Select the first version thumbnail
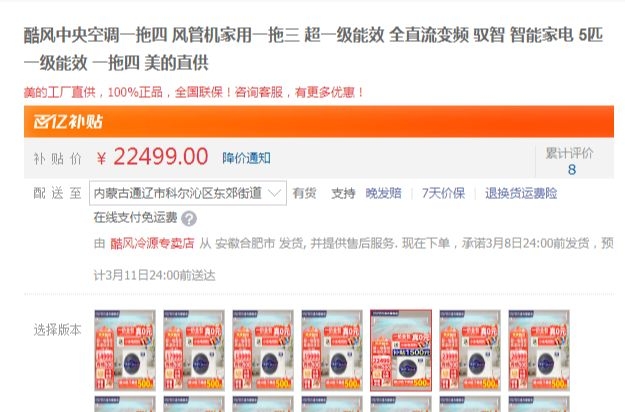The image size is (625, 412). click(x=125, y=350)
